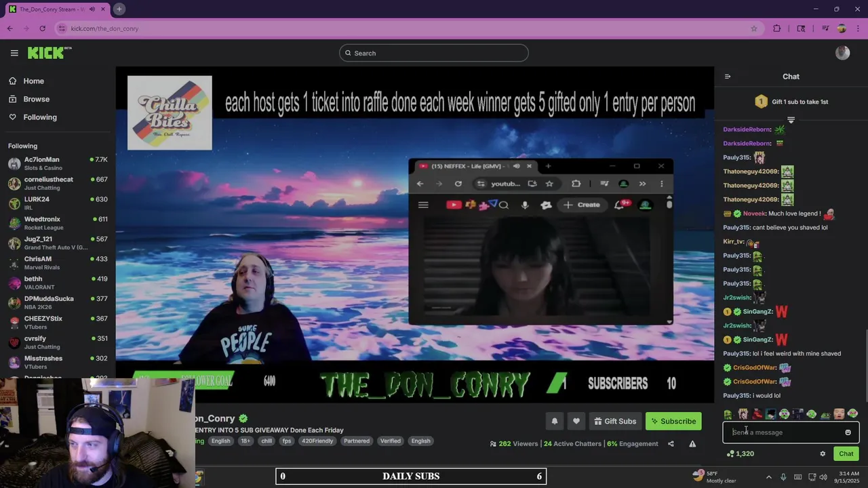Open chat settings with the gear icon
Image resolution: width=868 pixels, height=488 pixels.
click(x=823, y=453)
